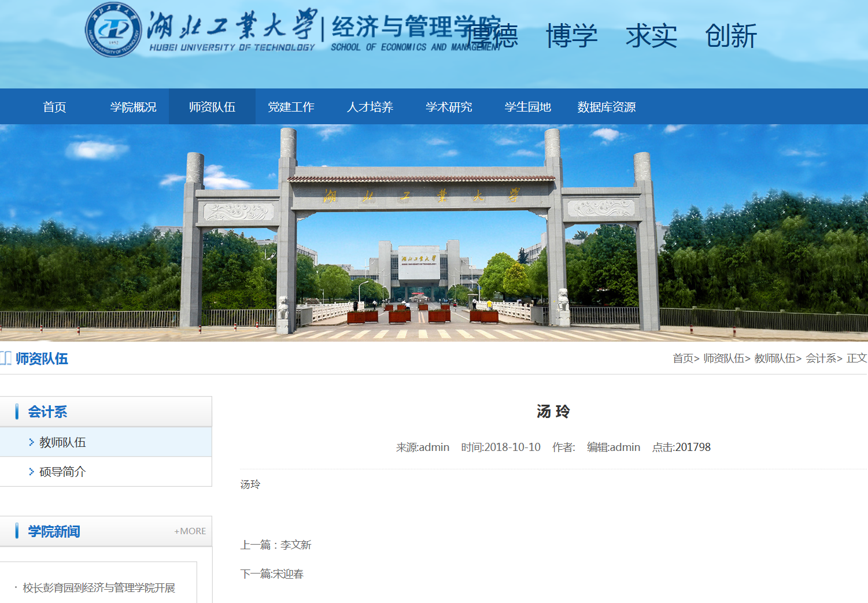Select the highlighted 师资队伍 tab
The height and width of the screenshot is (603, 868).
click(212, 106)
